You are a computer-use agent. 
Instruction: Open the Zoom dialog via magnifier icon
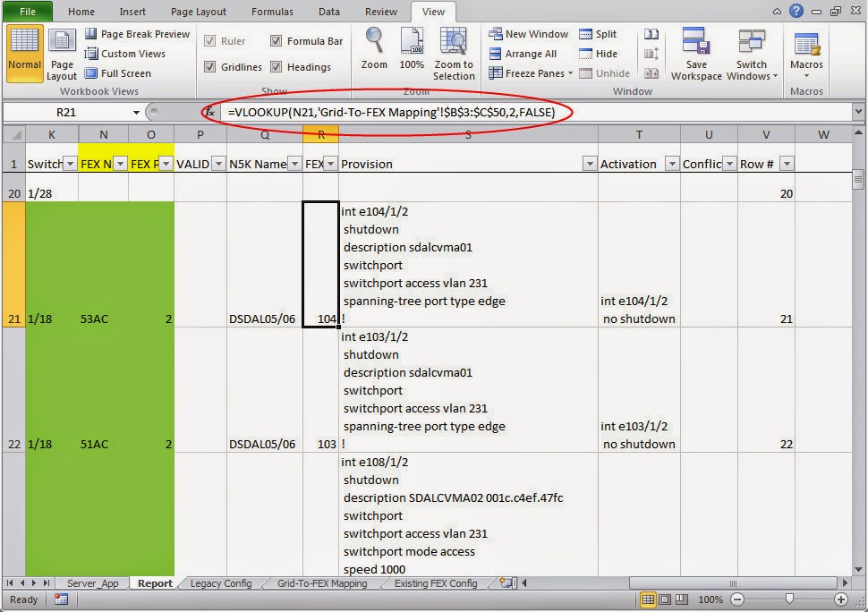click(373, 47)
